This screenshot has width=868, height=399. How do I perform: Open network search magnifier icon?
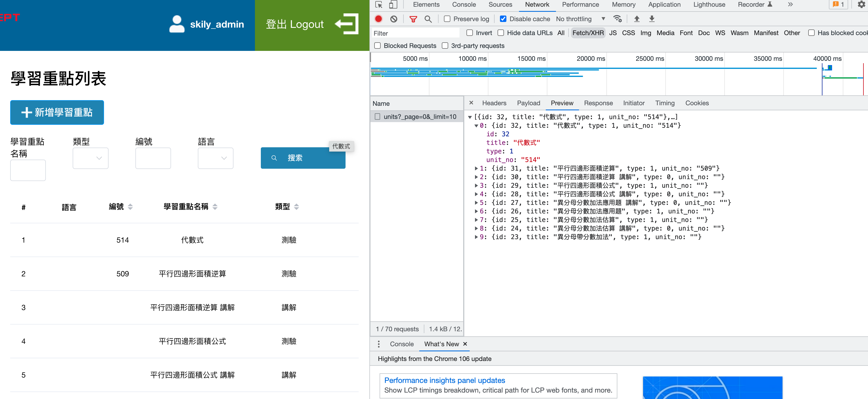pos(428,19)
